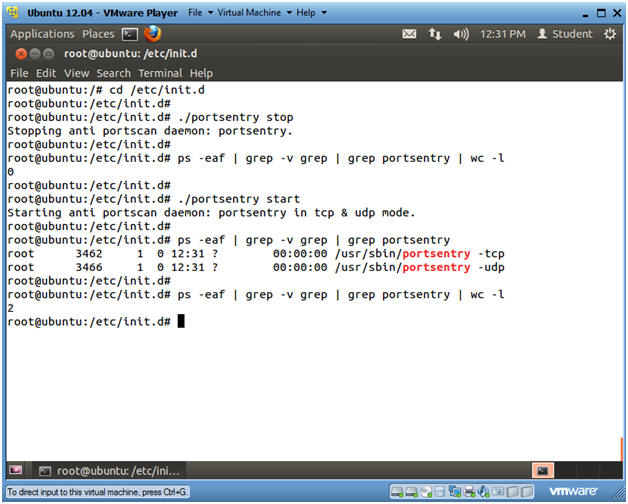Screen dimensions: 628x504
Task: Minimize the VMware Player window
Action: click(x=586, y=16)
